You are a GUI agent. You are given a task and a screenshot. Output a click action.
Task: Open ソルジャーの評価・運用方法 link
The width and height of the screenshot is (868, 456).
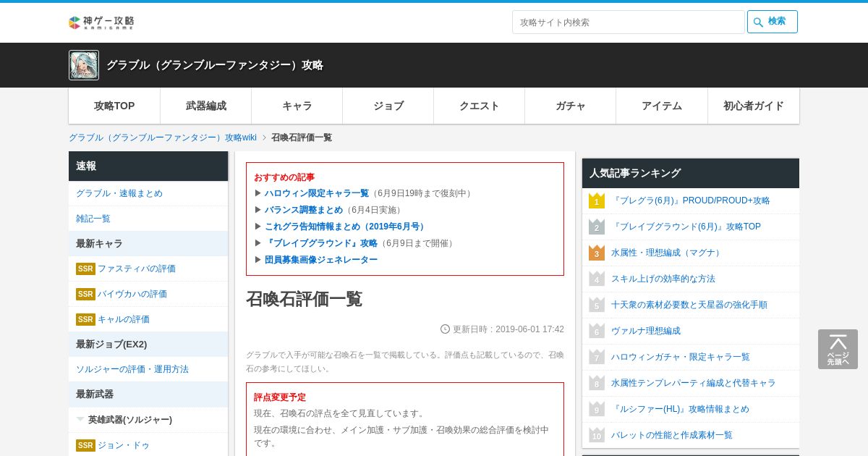132,369
